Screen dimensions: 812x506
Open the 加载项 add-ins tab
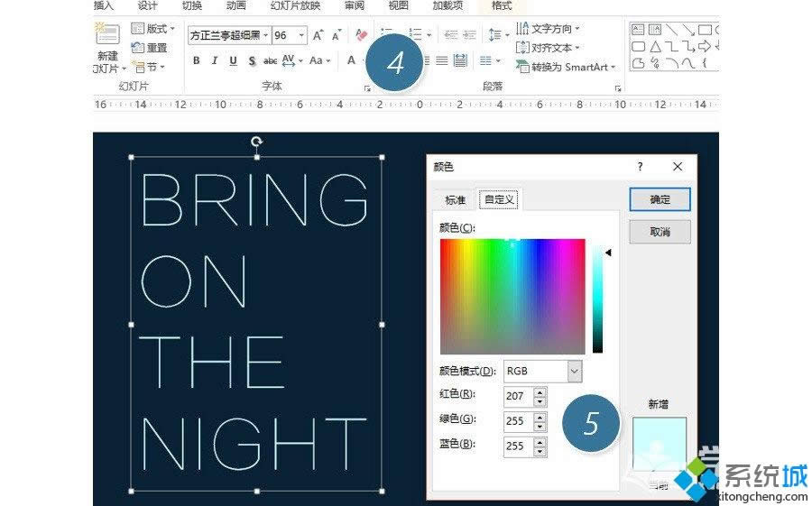point(448,5)
